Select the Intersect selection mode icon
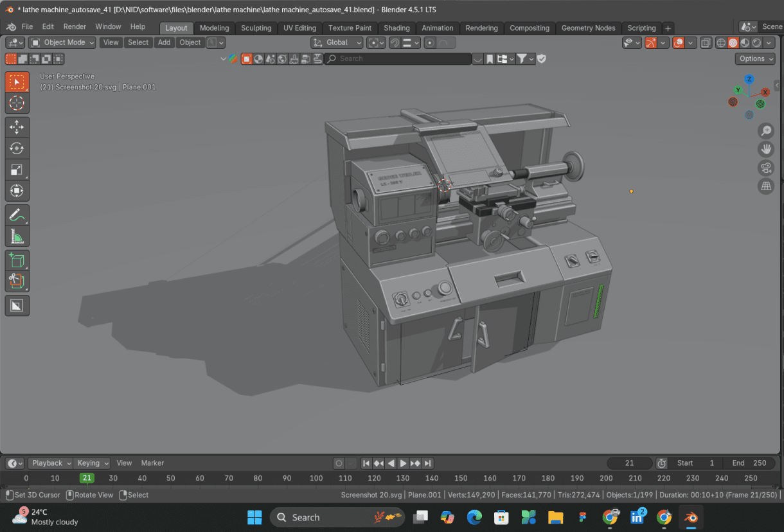The image size is (784, 532). 58,59
